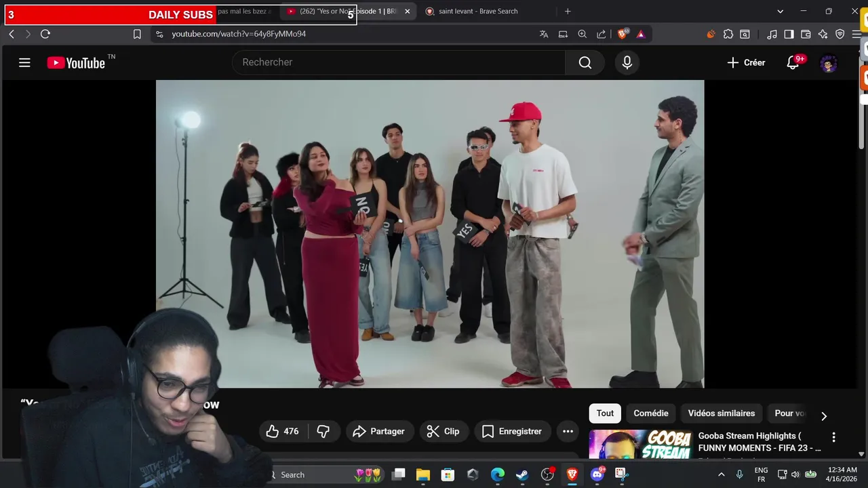Click the Créer button
This screenshot has height=488, width=868.
pyautogui.click(x=746, y=62)
